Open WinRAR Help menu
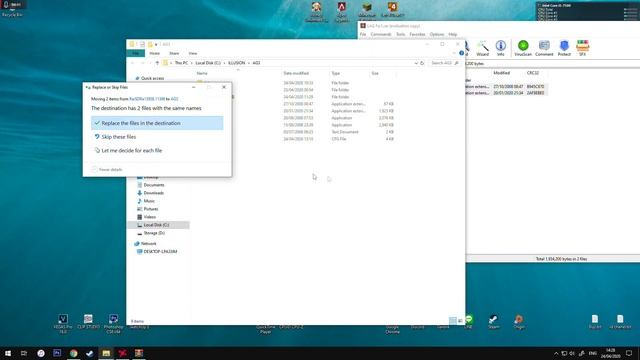Viewport: 640px width, 360px height. pos(453,35)
